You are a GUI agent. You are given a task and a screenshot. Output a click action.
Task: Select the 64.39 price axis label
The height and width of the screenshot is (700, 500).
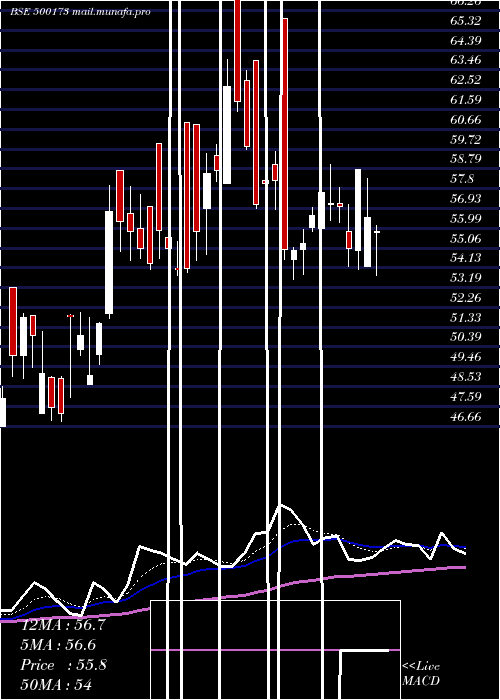[x=466, y=41]
